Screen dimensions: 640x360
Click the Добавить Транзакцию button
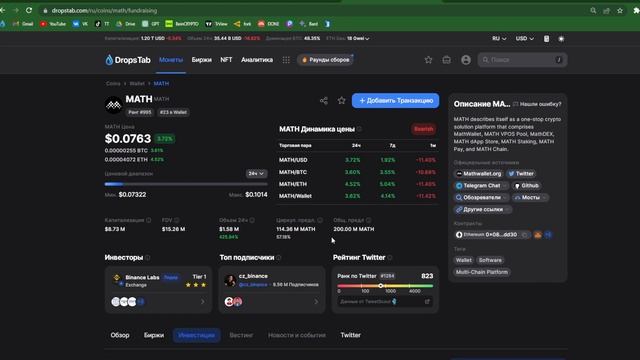tap(396, 100)
